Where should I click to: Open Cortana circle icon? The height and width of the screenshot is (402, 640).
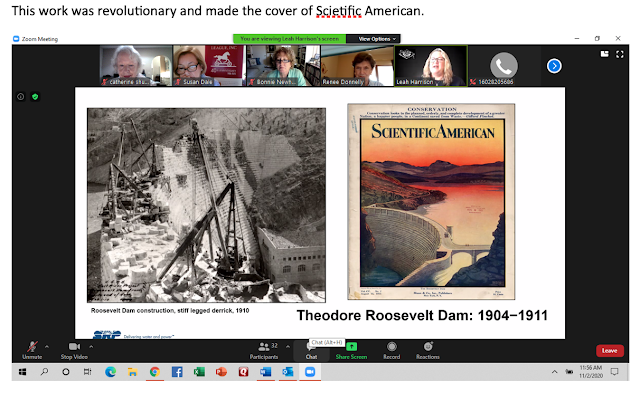click(66, 372)
